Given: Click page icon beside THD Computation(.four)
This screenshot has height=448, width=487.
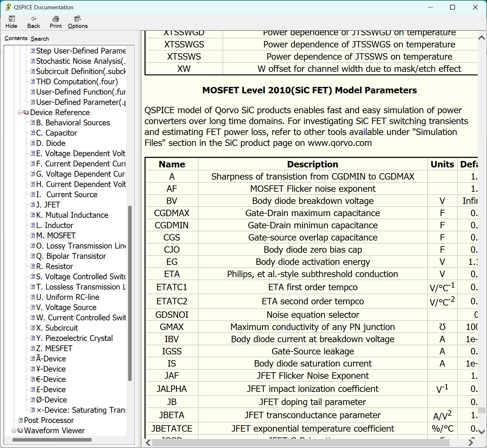Looking at the screenshot, I should (x=33, y=82).
